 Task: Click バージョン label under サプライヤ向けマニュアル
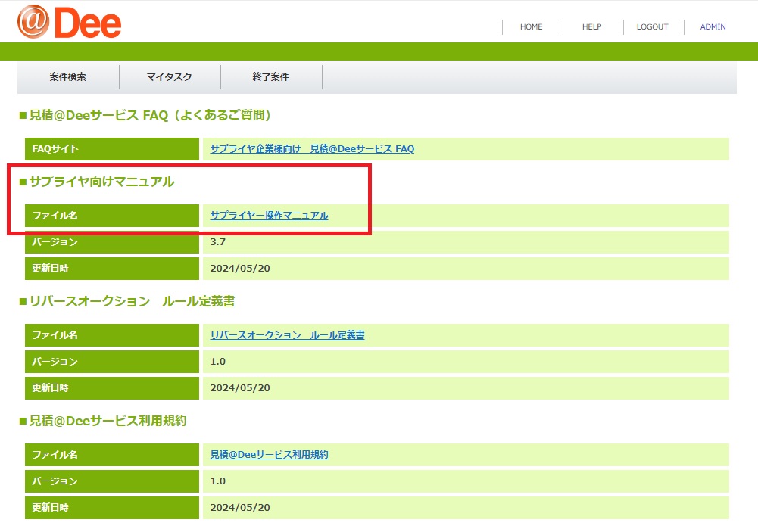click(x=112, y=242)
